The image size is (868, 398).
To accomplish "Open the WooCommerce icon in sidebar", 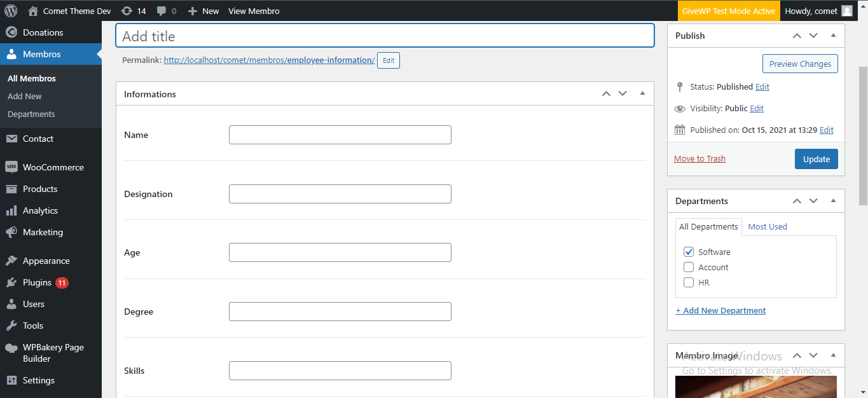I will click(11, 167).
